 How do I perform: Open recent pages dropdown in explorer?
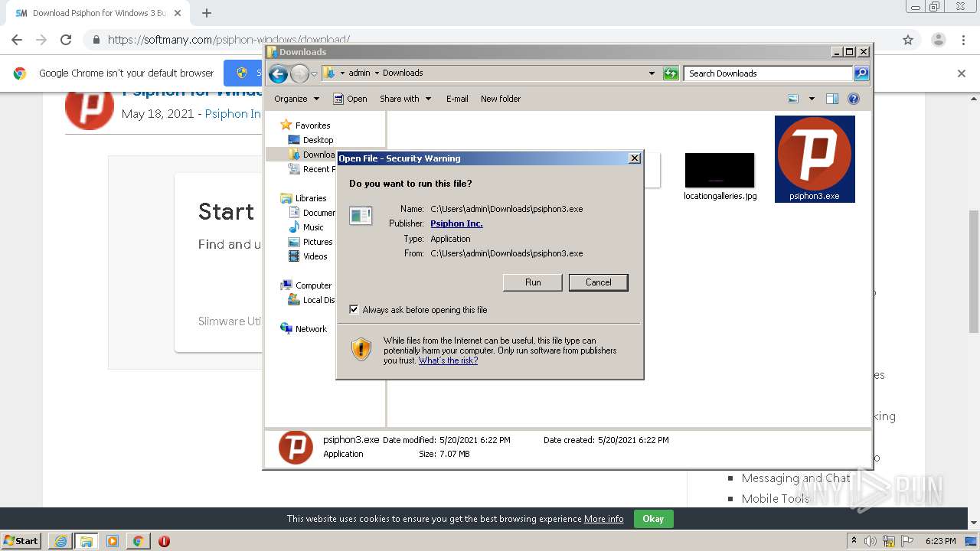pyautogui.click(x=314, y=74)
